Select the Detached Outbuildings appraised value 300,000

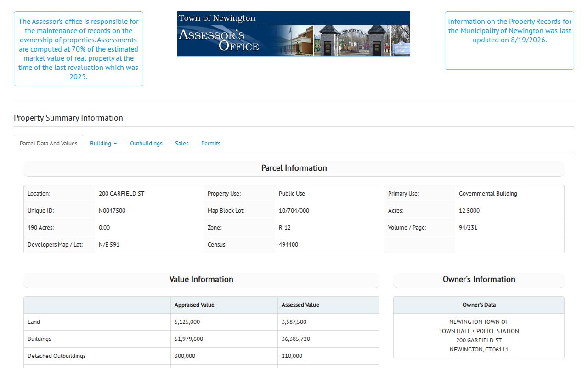click(185, 356)
